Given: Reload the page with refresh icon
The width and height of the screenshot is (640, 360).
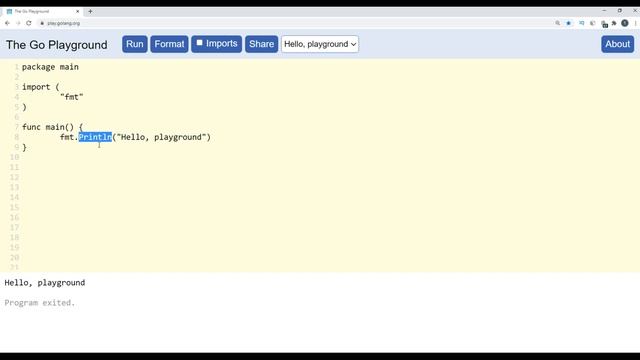Looking at the screenshot, I should point(29,23).
